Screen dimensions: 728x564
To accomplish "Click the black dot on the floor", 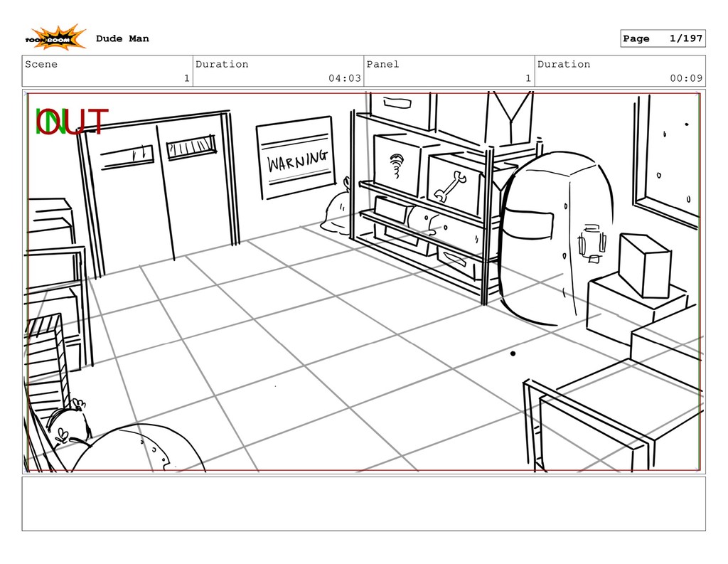I will coord(513,353).
